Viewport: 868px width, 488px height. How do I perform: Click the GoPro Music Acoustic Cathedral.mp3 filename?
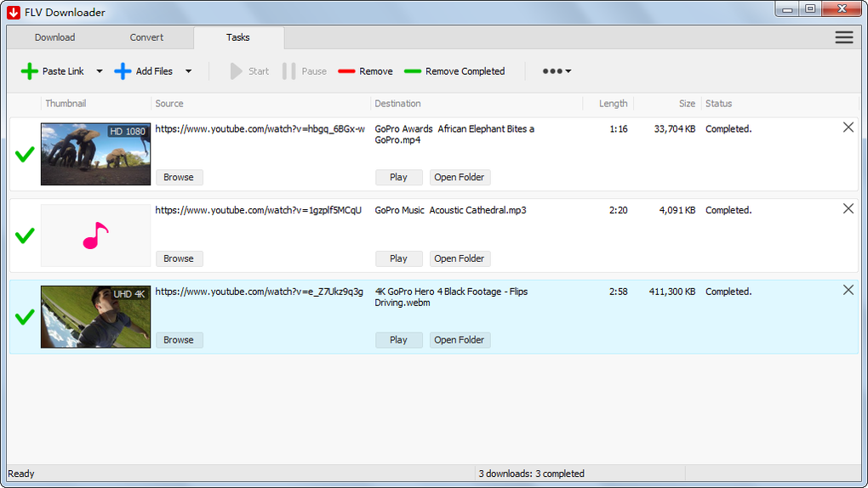tap(451, 210)
